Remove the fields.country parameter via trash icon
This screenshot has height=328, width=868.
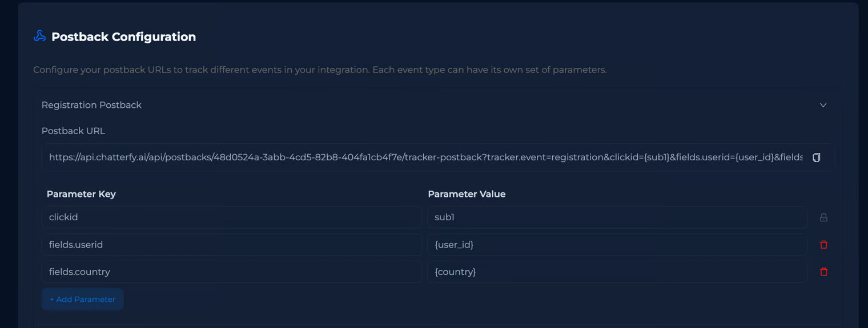click(x=823, y=272)
